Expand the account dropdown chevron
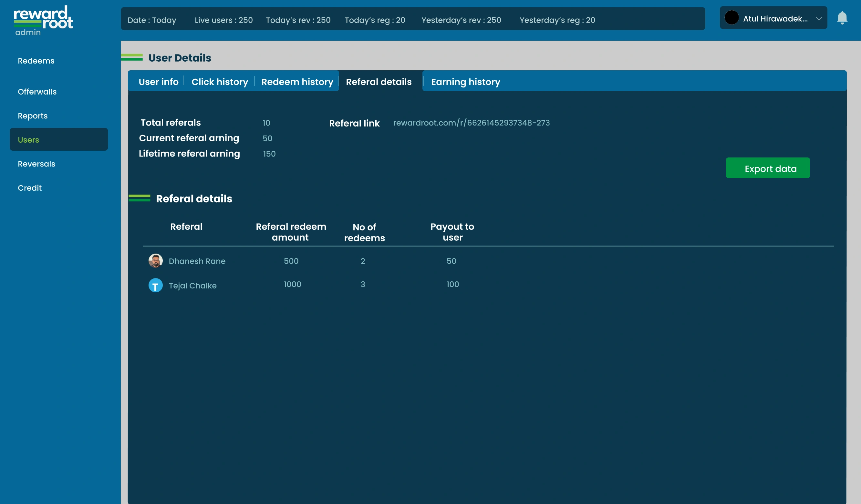This screenshot has width=861, height=504. 819,18
